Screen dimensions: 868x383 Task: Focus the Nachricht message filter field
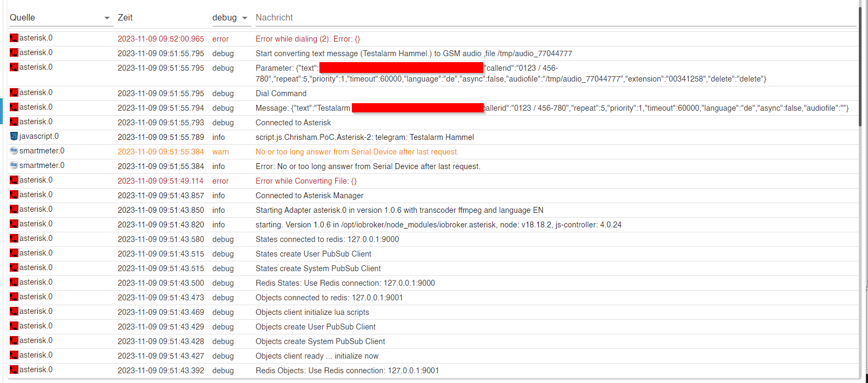(556, 18)
